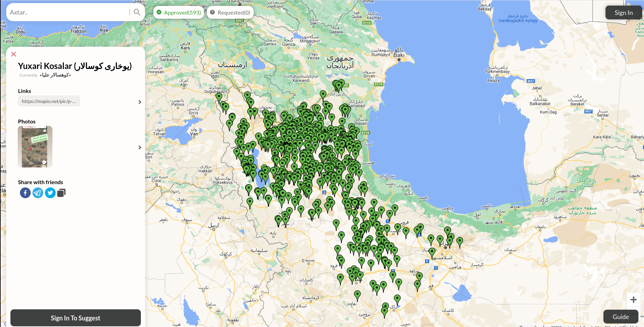Screen dimensions: 644x327
Task: Open the mapio.net link
Action: coord(49,101)
